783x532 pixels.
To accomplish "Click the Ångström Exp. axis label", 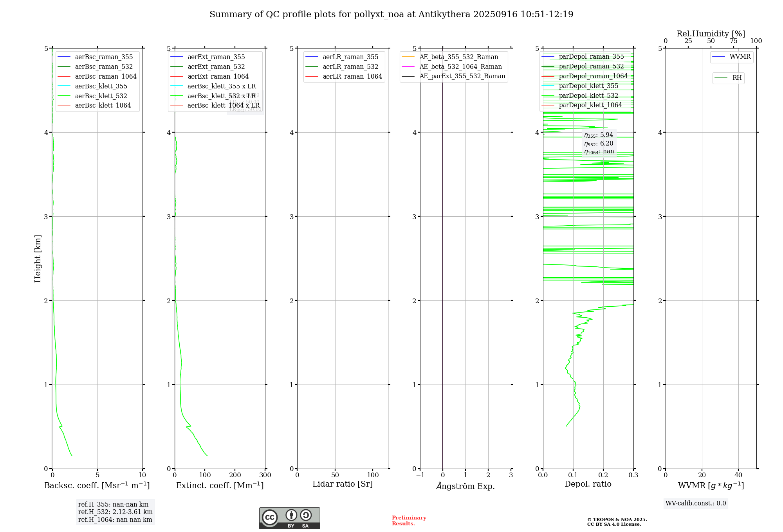I will (x=465, y=486).
